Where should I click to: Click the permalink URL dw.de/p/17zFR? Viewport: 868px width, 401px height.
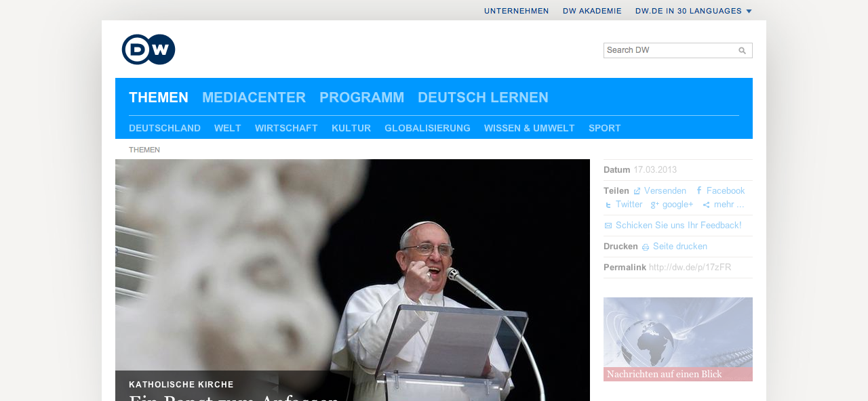point(690,268)
